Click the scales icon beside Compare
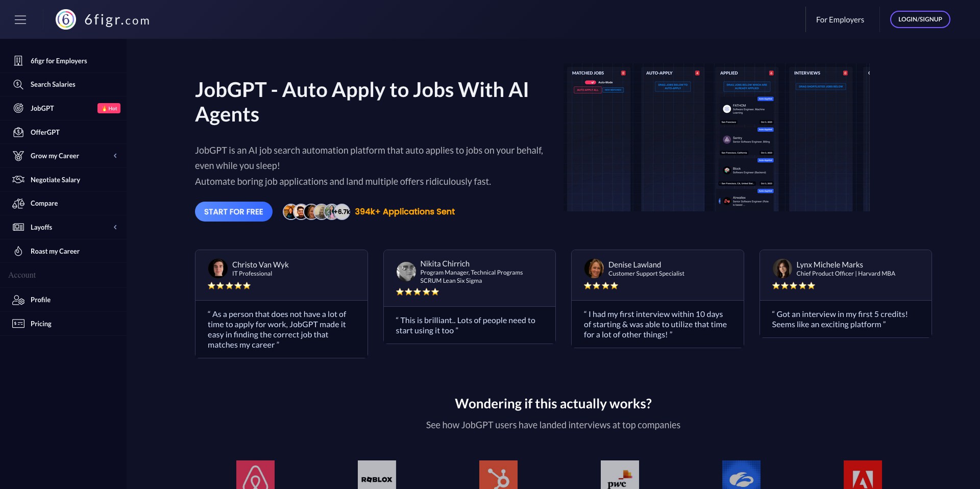Screen dimensions: 980x489 tap(18, 203)
